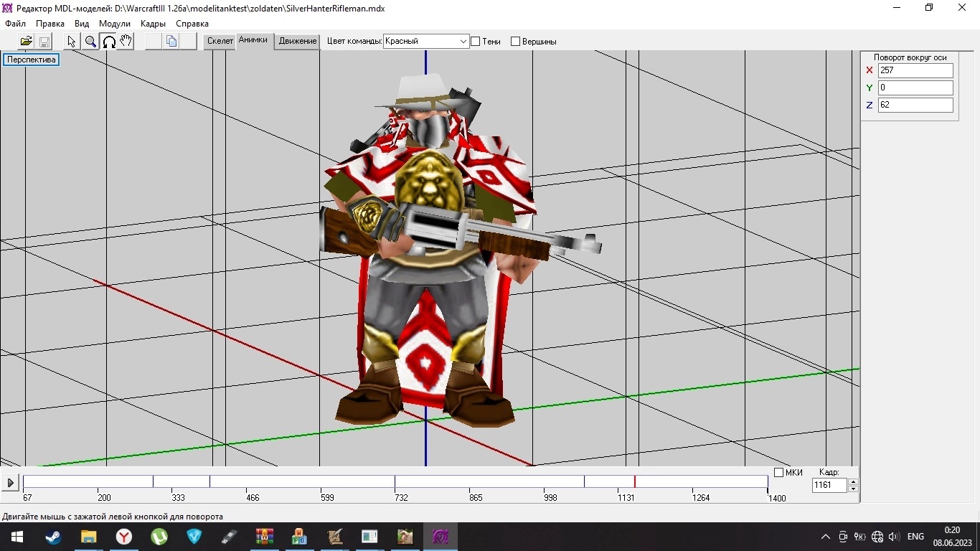980x551 pixels.
Task: Click the Перспектива view button
Action: point(32,60)
